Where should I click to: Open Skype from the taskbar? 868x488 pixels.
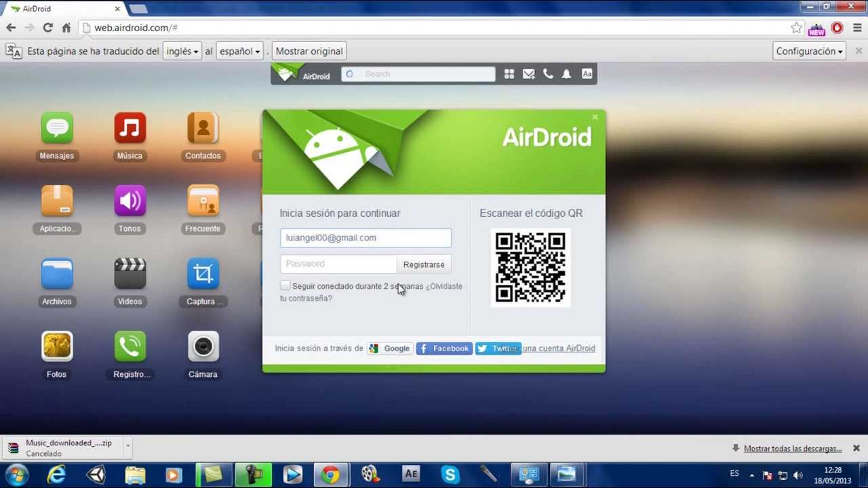450,474
